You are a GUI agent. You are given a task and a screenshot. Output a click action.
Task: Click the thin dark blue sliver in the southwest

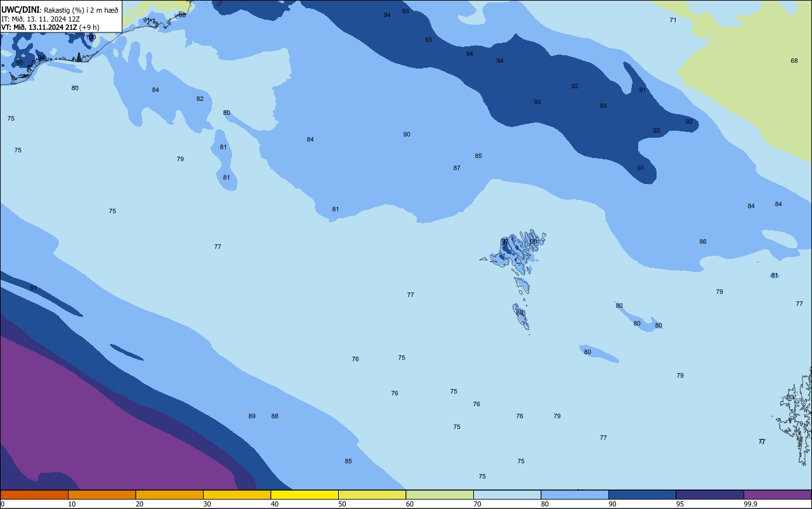click(126, 352)
